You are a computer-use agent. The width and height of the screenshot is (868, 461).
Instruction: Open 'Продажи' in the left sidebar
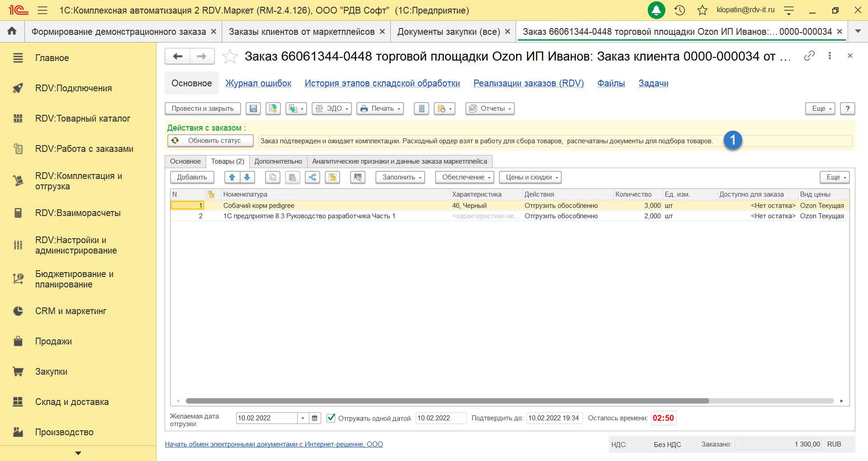(53, 341)
